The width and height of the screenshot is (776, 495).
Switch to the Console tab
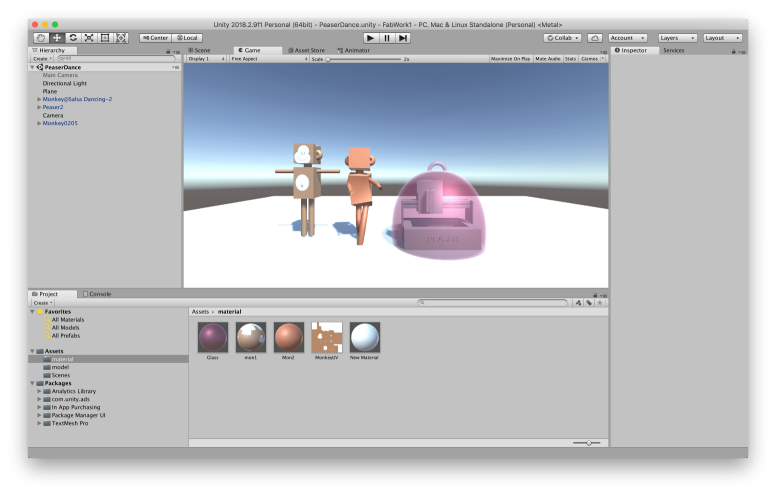point(97,294)
